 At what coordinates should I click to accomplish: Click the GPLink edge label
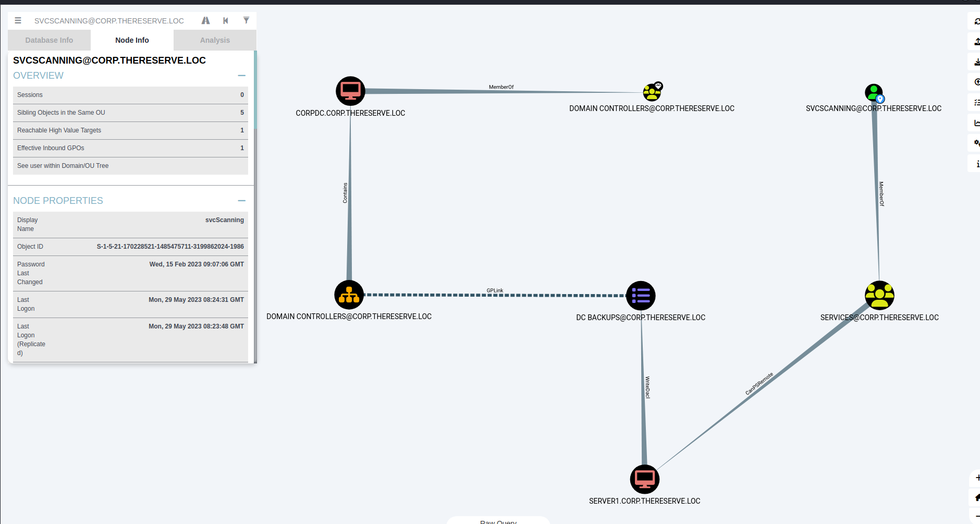coord(495,290)
